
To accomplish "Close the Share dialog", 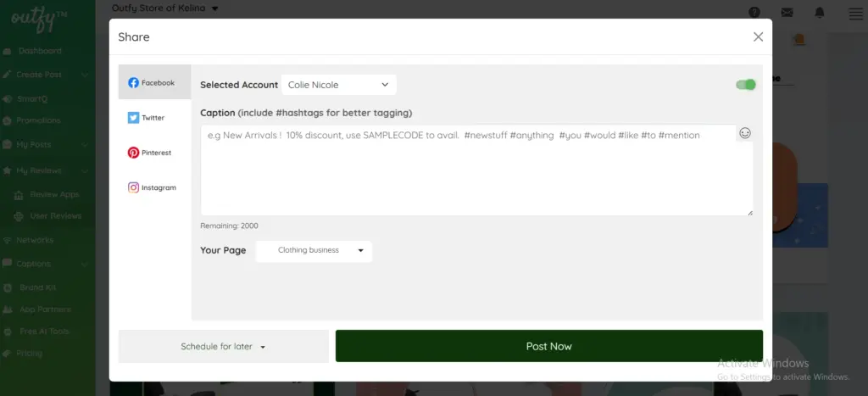I will point(758,36).
